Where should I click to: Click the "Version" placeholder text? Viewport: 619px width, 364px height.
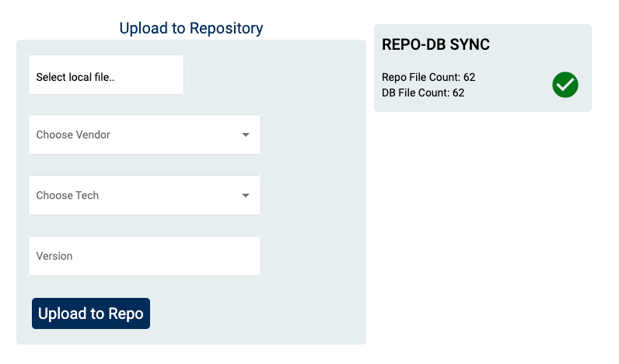(54, 256)
